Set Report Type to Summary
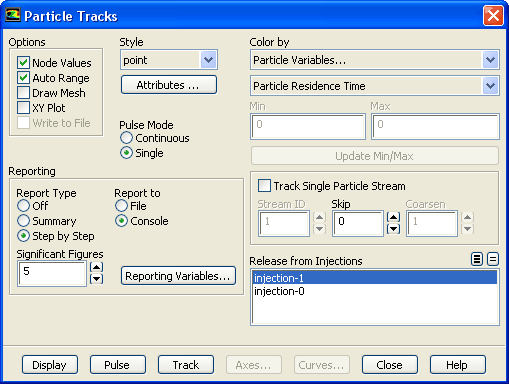 point(23,221)
